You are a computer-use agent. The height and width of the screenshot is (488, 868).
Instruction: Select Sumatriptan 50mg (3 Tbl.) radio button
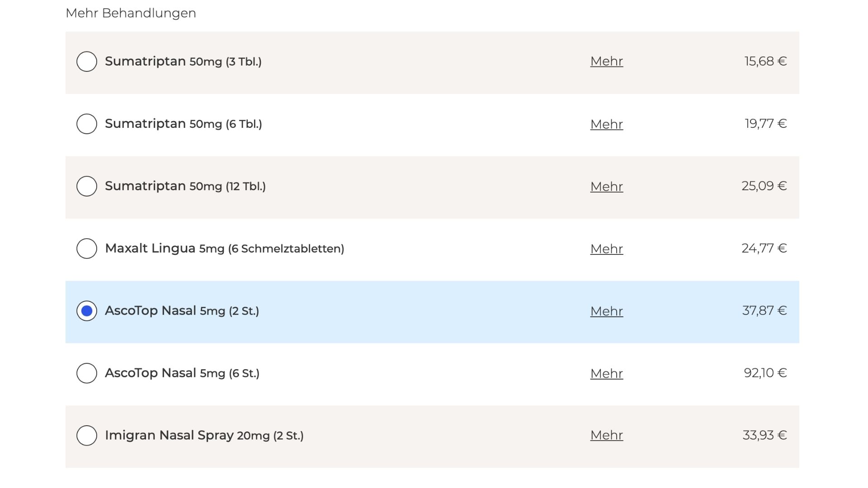(x=87, y=61)
